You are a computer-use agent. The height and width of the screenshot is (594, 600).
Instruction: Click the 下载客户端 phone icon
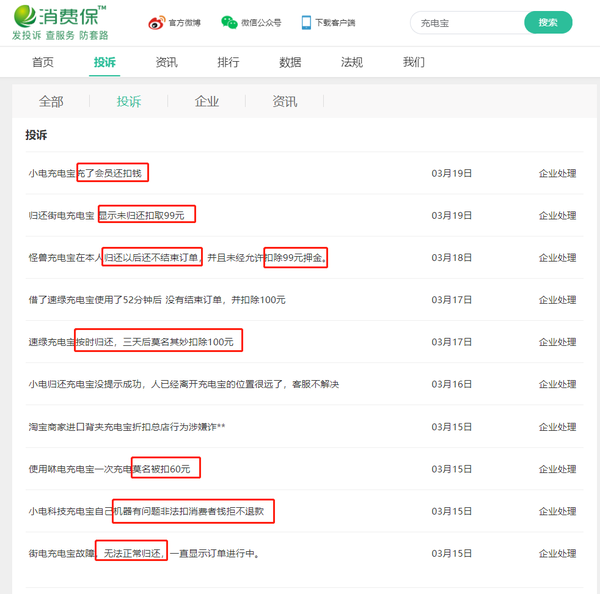point(306,23)
